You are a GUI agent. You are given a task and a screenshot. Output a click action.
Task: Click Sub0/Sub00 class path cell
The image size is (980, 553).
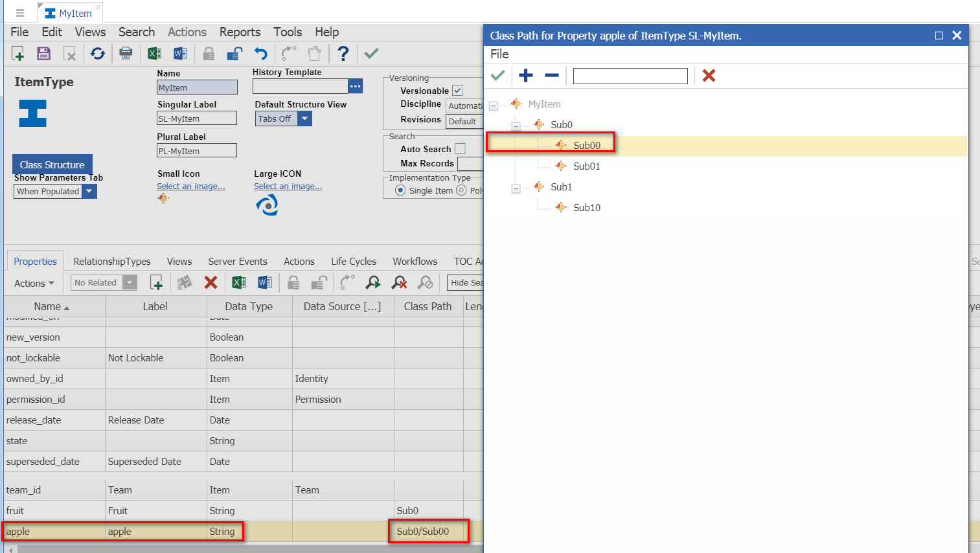click(x=429, y=531)
